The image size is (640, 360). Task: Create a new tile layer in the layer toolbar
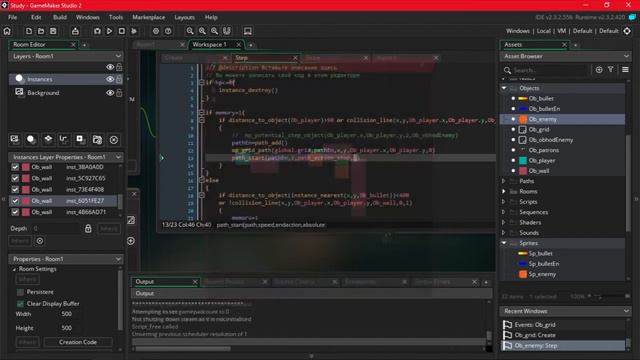coord(48,140)
